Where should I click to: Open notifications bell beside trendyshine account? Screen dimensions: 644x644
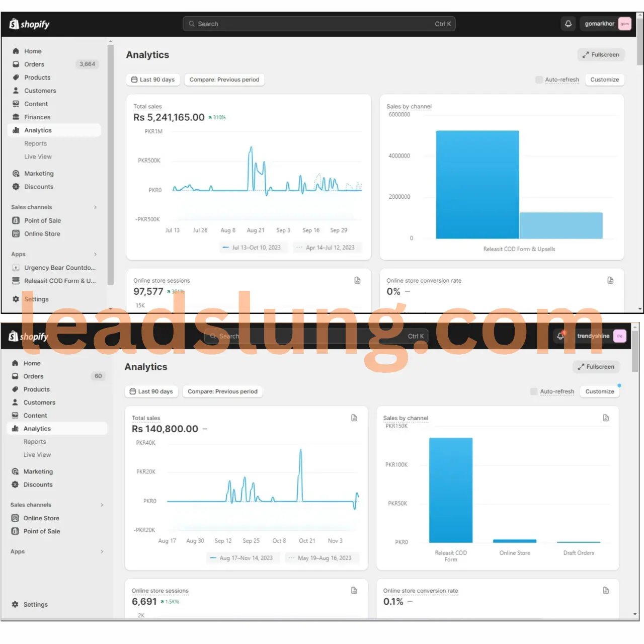560,336
